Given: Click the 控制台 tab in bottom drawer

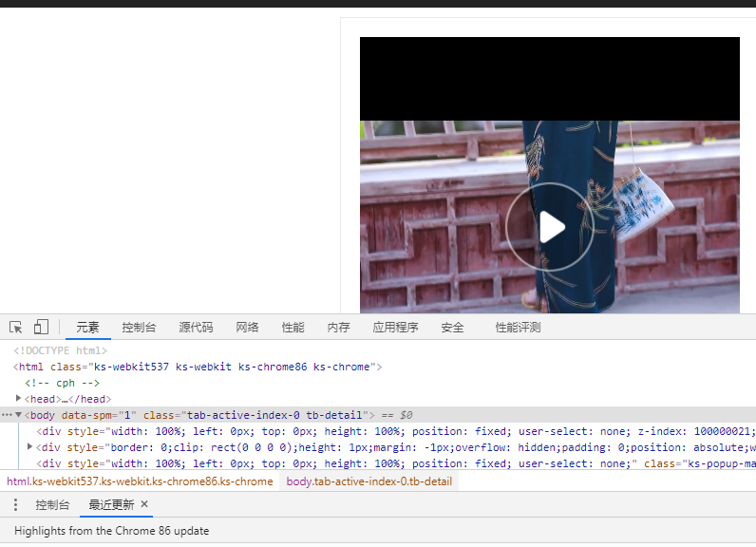Looking at the screenshot, I should [x=52, y=504].
